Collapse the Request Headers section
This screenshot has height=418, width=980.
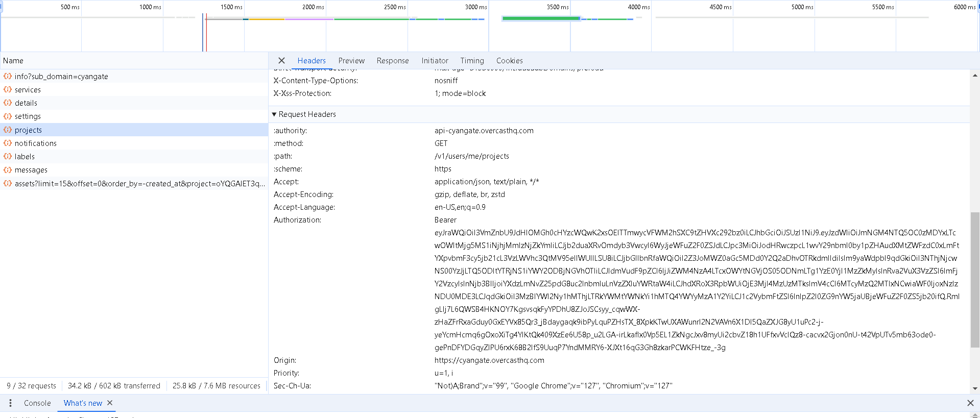[274, 114]
